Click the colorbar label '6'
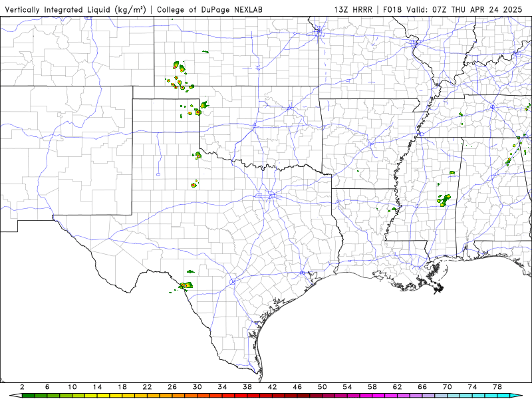This screenshot has height=399, width=532. [x=47, y=387]
